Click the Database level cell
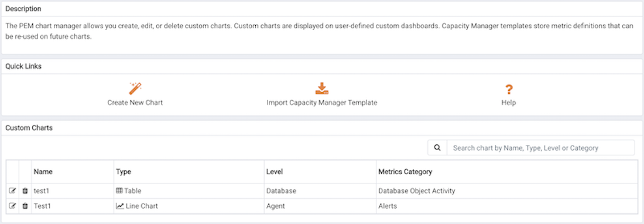The image size is (644, 224). [320, 191]
